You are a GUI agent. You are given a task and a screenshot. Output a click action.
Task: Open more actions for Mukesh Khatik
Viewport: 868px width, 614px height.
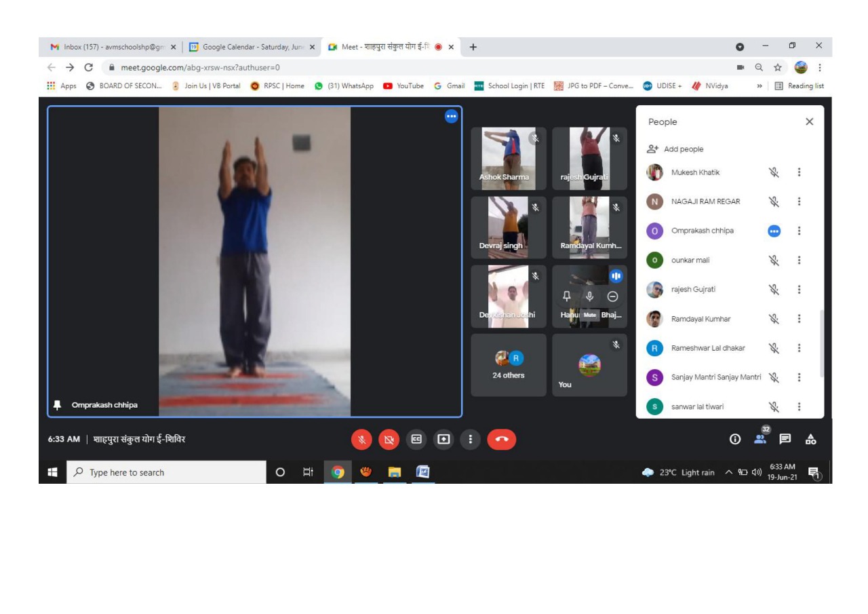(x=799, y=172)
